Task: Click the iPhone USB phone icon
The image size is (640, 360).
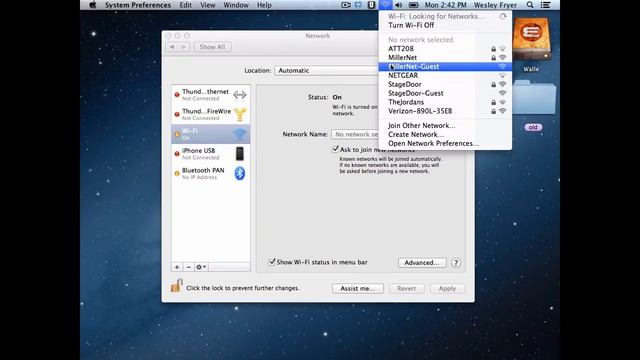Action: click(240, 153)
